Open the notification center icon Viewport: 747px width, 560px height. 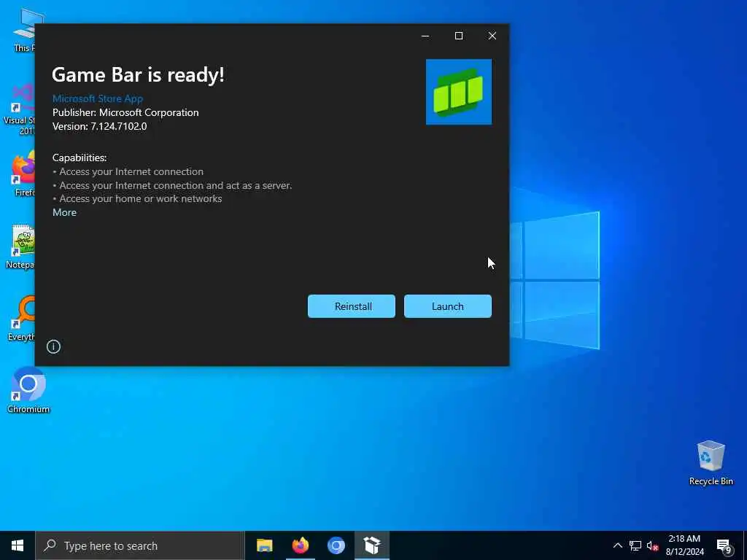coord(724,546)
